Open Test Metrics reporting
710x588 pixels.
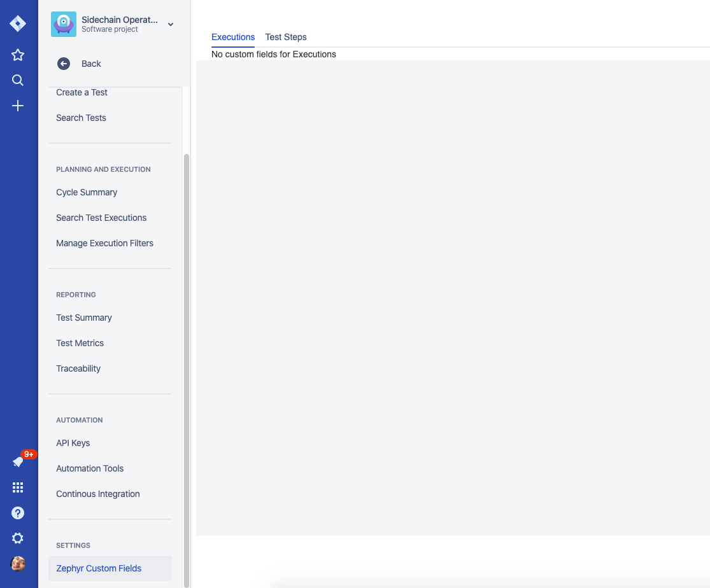(x=80, y=343)
